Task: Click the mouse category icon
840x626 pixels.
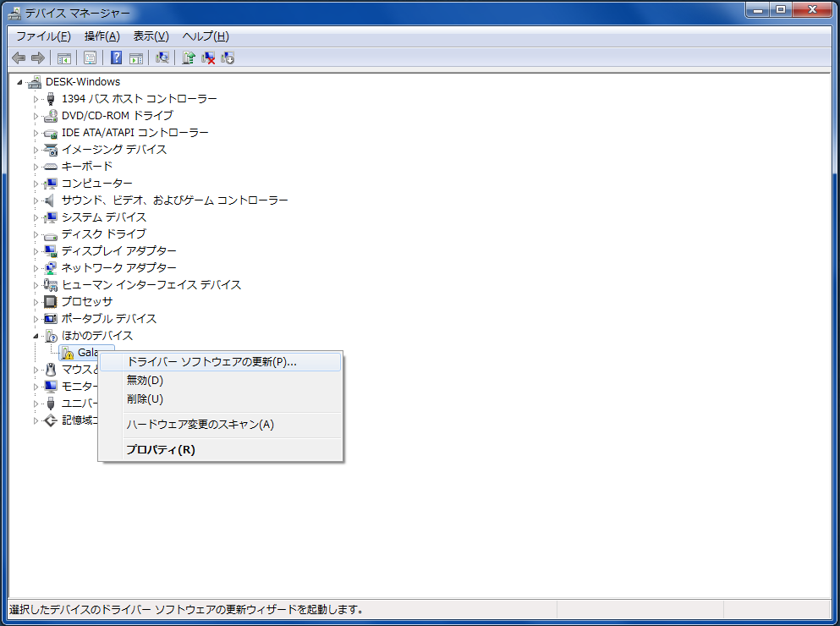Action: 51,370
